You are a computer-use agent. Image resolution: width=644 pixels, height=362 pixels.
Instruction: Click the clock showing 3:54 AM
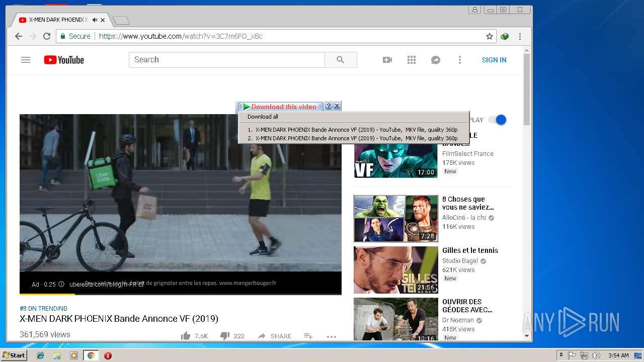(618, 355)
